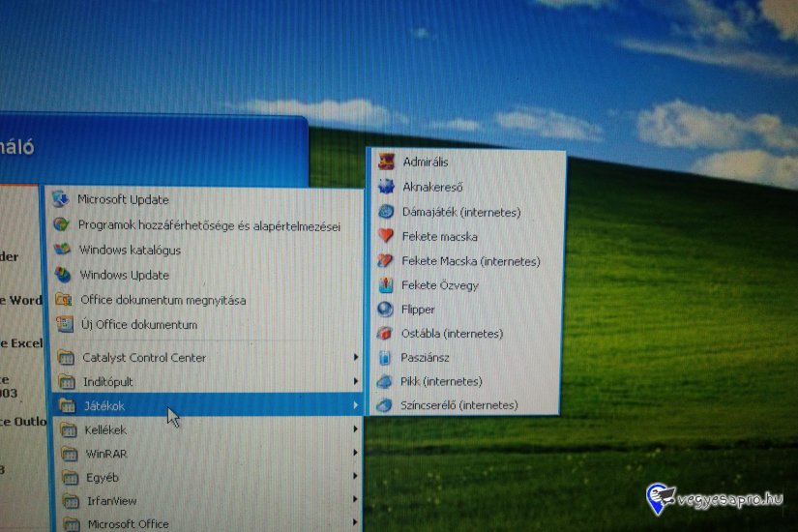The width and height of the screenshot is (798, 532).
Task: Click the Microsoft Update icon
Action: click(x=61, y=199)
